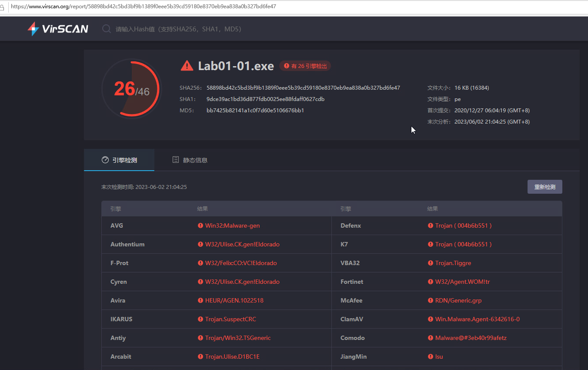Select the W32/Felix:CO:VC!Eldorado result
The image size is (588, 370).
pyautogui.click(x=241, y=263)
